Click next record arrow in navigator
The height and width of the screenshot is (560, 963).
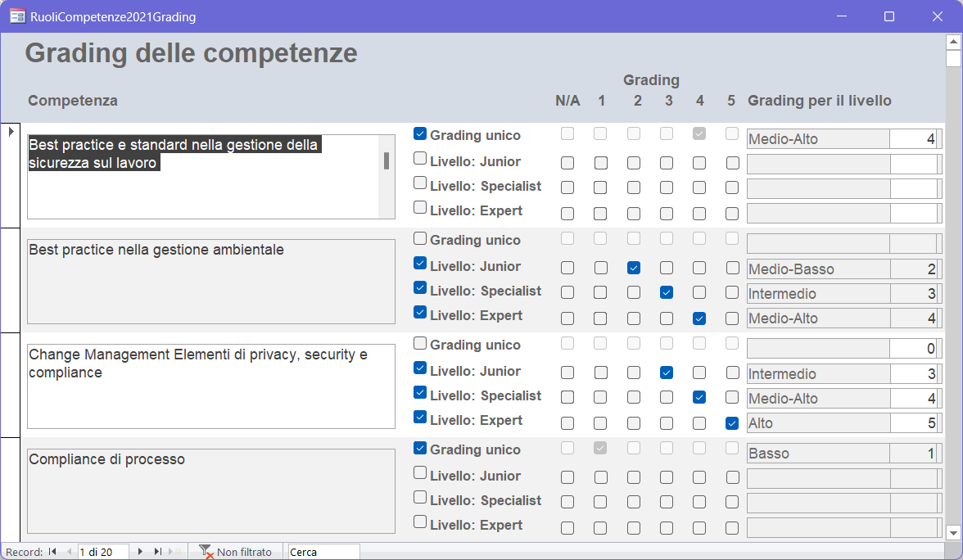(140, 552)
